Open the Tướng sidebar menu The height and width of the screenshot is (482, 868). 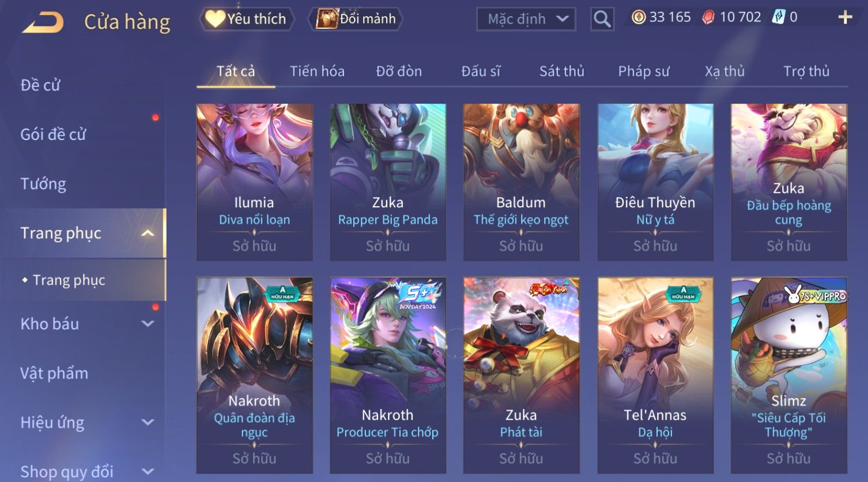click(x=43, y=184)
